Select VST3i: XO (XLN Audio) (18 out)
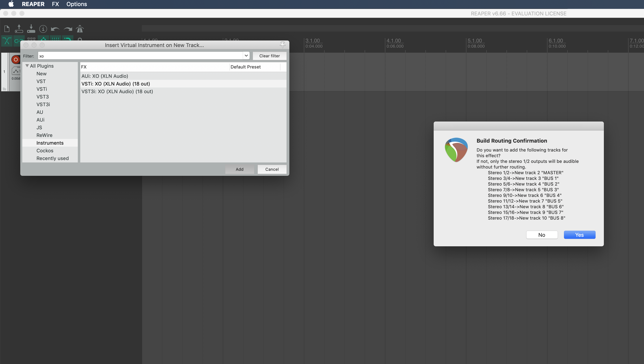 pos(183,92)
